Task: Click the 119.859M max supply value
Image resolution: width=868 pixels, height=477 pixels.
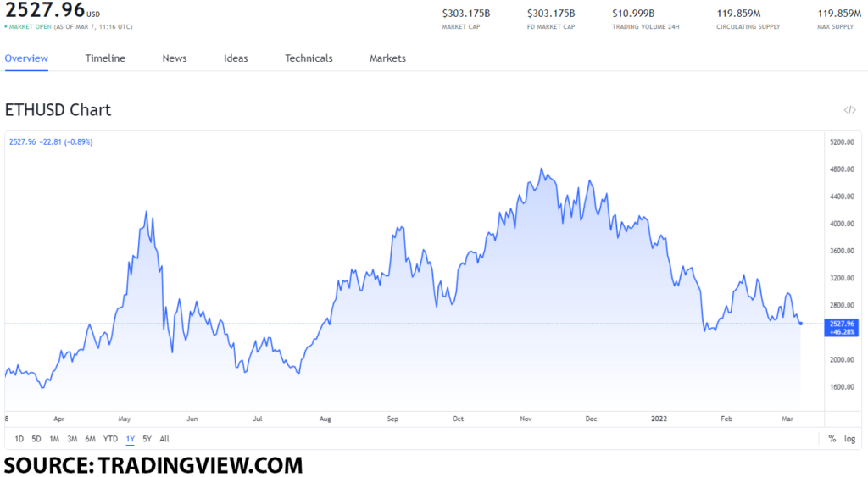Action: pyautogui.click(x=839, y=13)
